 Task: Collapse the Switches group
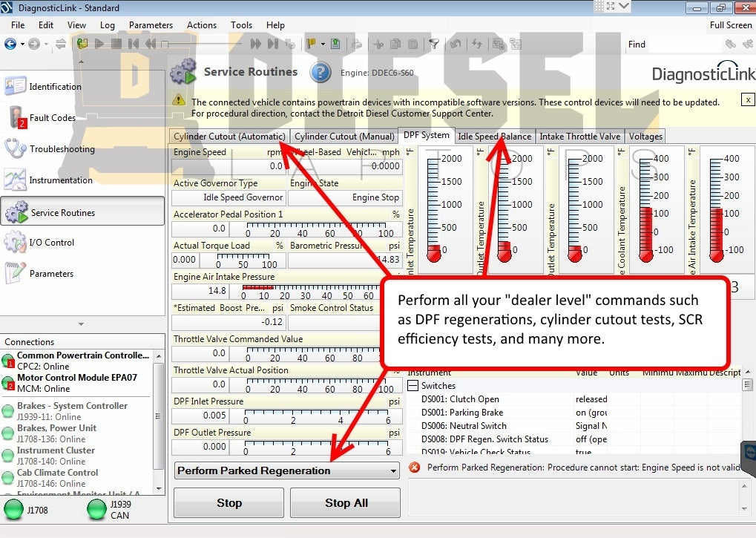click(412, 385)
